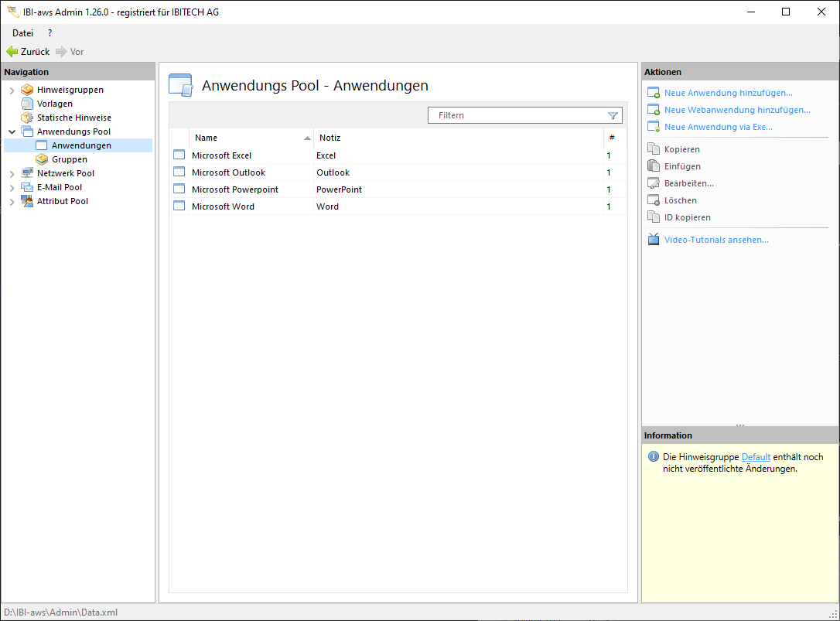Select the Vorlagen navigation item
The width and height of the screenshot is (840, 621).
tap(55, 104)
